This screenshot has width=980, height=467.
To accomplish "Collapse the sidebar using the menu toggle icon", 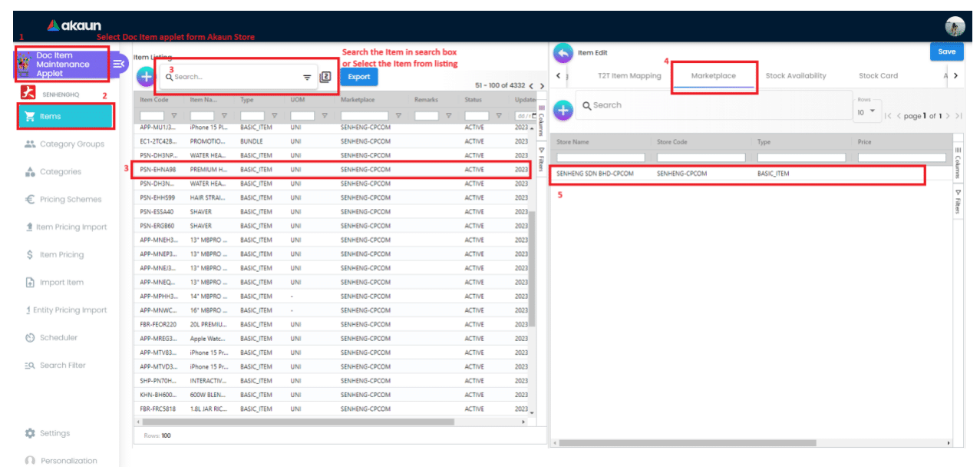I will (x=119, y=65).
